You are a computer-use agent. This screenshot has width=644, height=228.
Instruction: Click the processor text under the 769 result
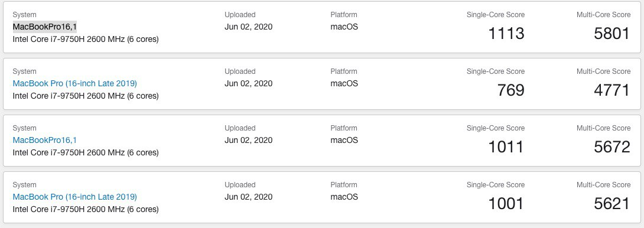86,96
